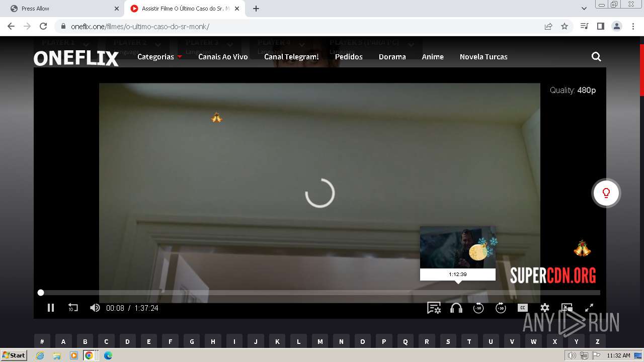
Task: Open the Anime section
Action: pos(433,57)
